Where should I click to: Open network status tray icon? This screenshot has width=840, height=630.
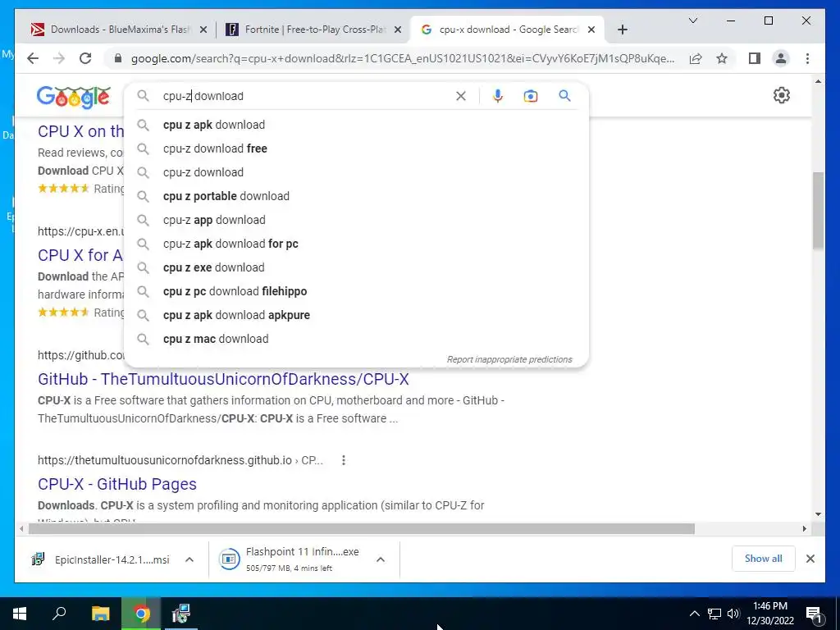(714, 614)
